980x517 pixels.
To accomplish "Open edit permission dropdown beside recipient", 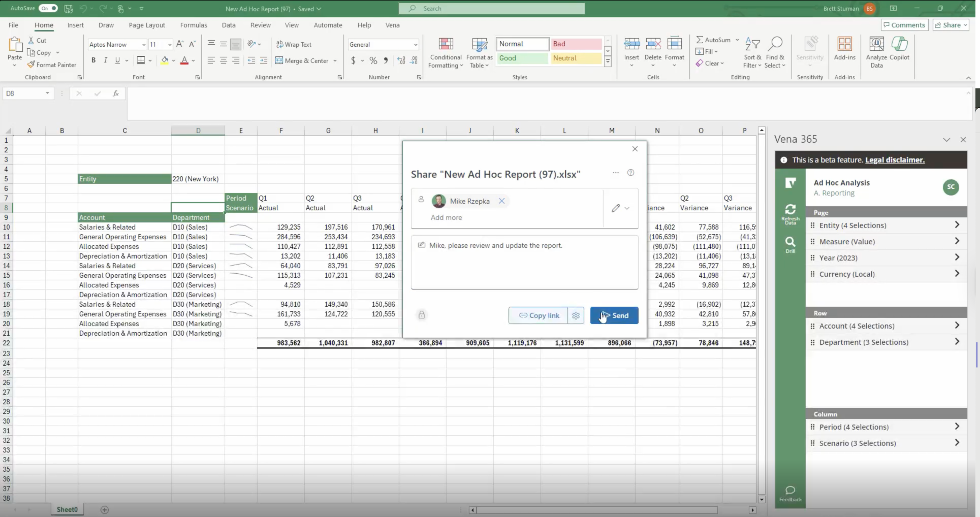I will click(x=620, y=208).
